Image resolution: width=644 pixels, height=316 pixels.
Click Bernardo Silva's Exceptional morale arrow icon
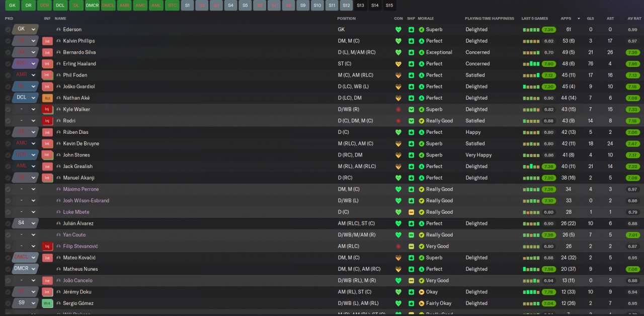click(422, 52)
